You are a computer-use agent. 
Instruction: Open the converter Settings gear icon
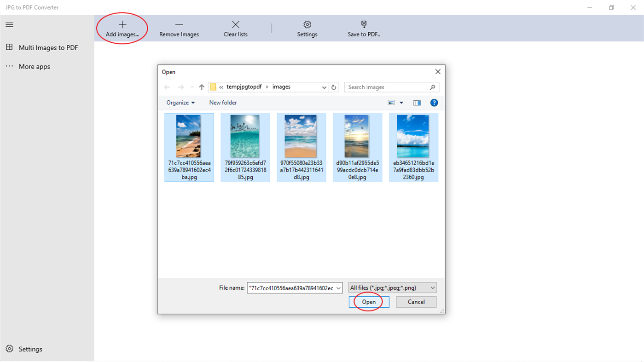pos(307,28)
